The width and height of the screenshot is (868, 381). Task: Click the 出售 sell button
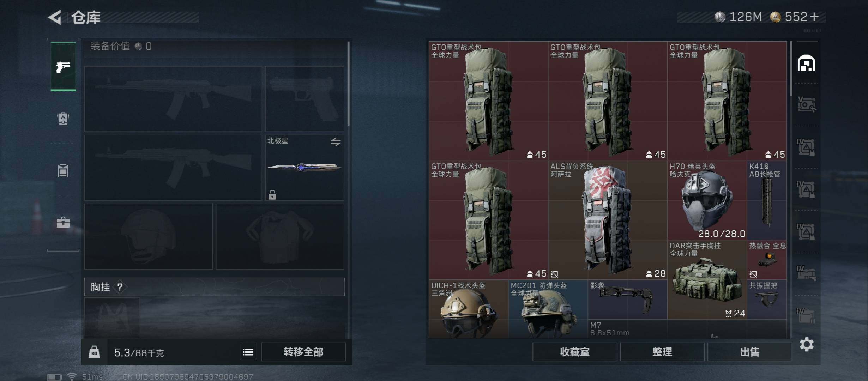750,352
